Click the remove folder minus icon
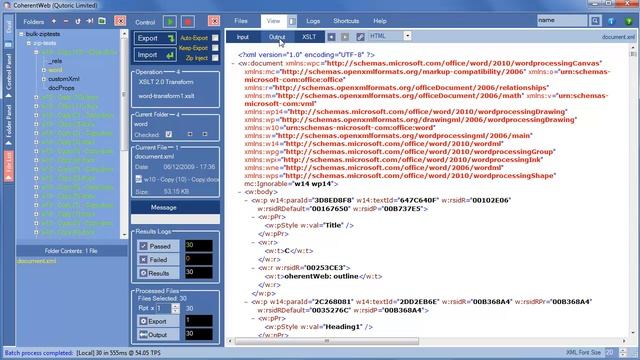640x360 pixels. coord(66,21)
